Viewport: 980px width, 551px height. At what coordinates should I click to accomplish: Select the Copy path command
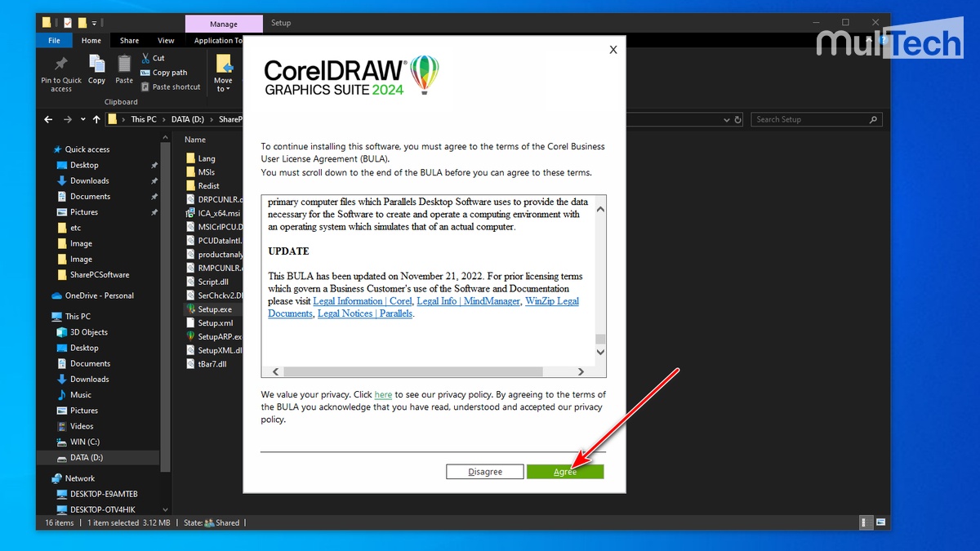pos(169,73)
